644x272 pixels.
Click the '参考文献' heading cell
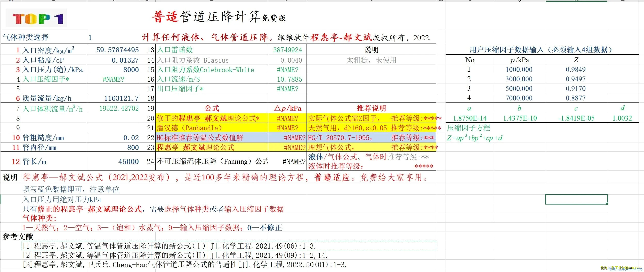[x=18, y=237]
